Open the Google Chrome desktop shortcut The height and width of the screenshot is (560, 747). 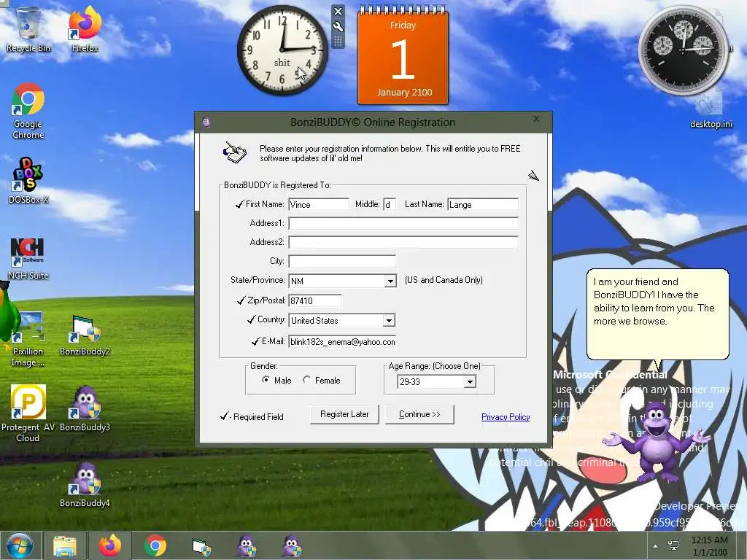coord(28,111)
